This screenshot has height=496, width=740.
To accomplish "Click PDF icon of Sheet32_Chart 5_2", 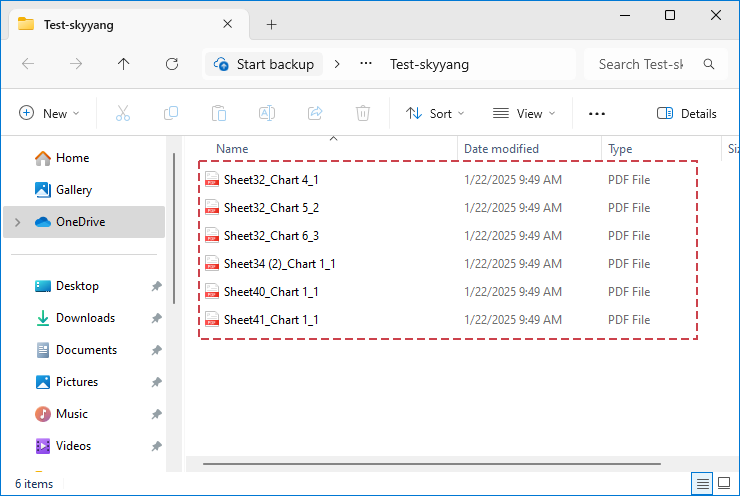I will tap(212, 208).
